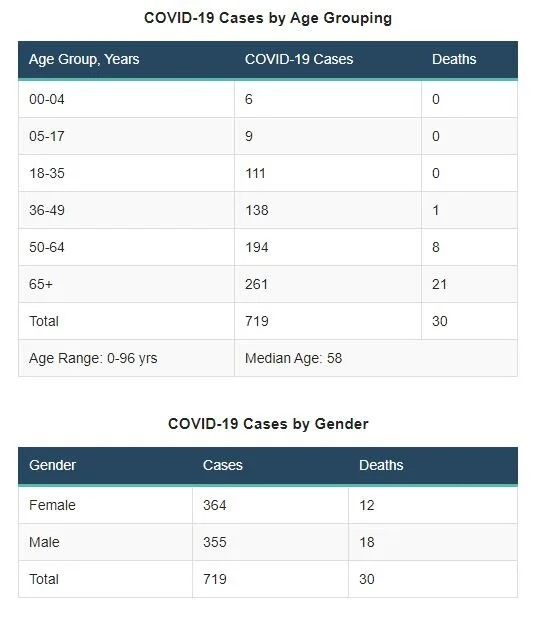Click the Gender column header
The height and width of the screenshot is (631, 545).
tap(52, 465)
